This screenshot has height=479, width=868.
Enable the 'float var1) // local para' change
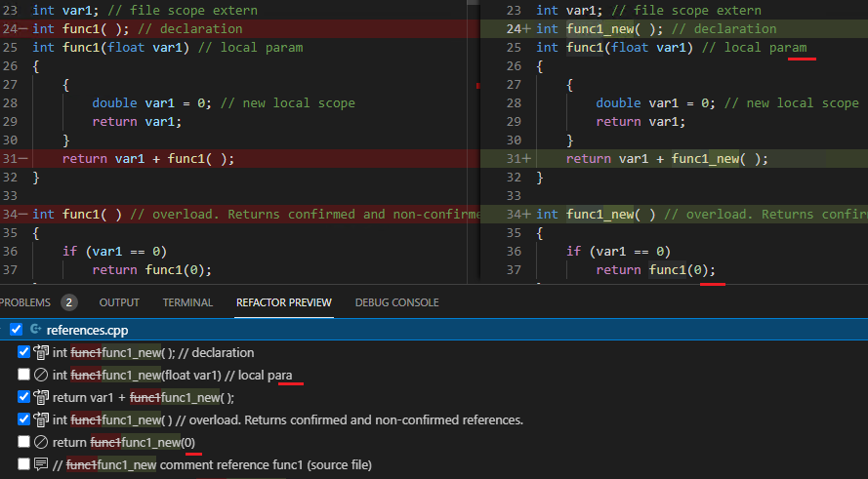click(23, 375)
